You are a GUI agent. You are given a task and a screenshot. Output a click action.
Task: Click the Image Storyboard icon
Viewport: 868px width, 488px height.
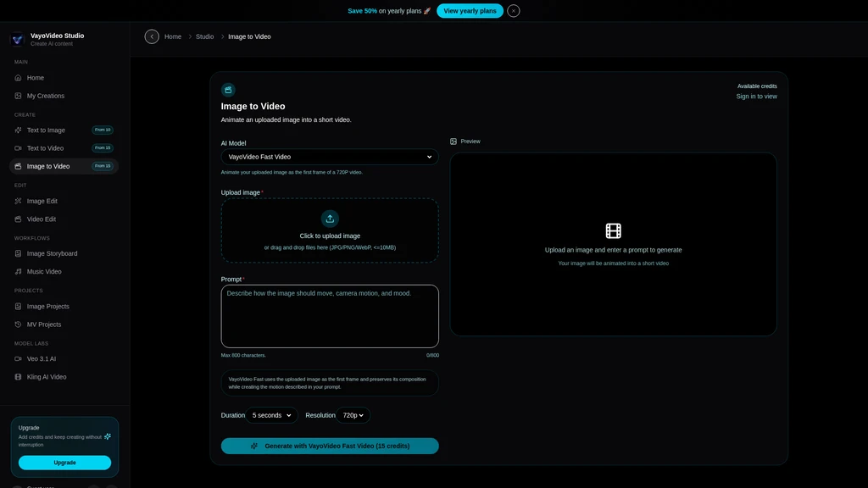pyautogui.click(x=19, y=253)
